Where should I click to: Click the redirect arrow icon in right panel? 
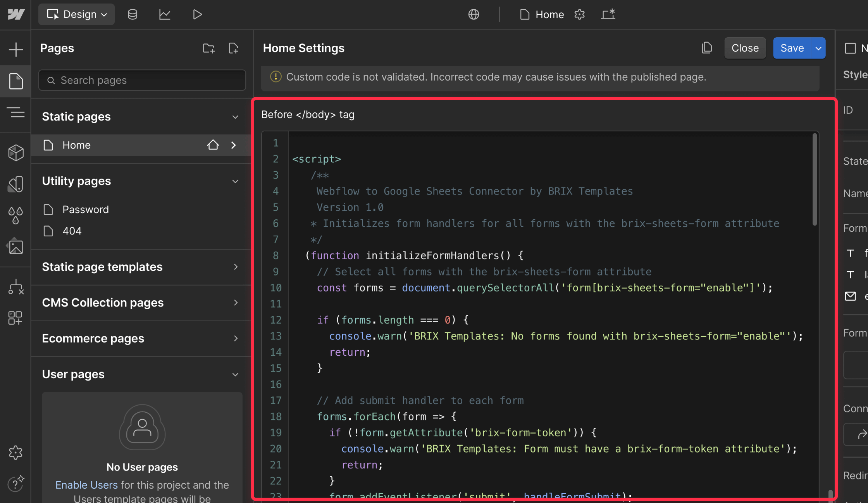point(862,435)
